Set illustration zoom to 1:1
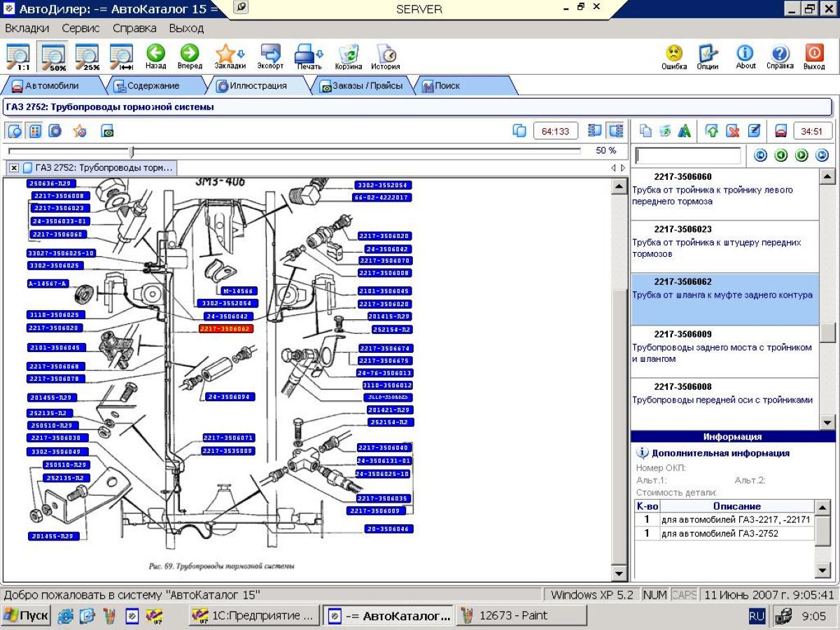840x630 pixels. 17,57
